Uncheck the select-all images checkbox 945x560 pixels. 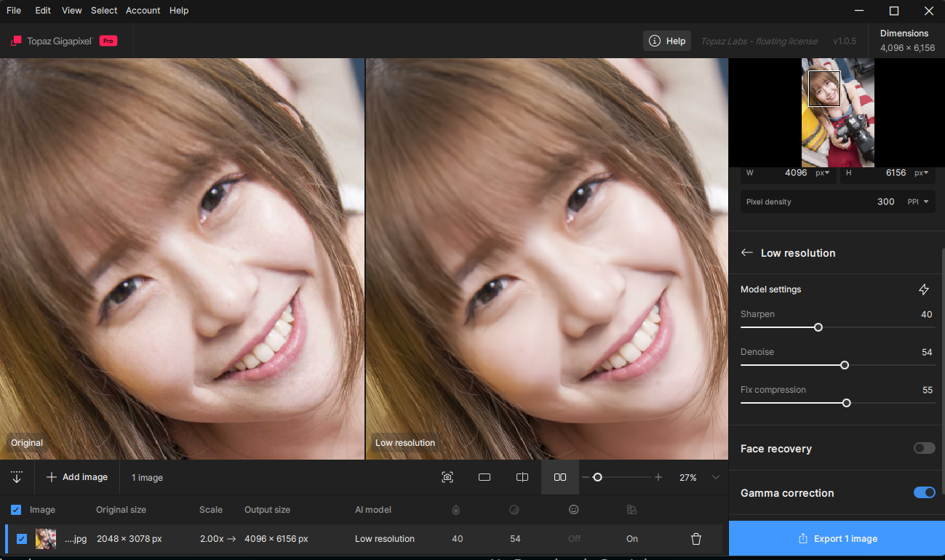(x=16, y=510)
